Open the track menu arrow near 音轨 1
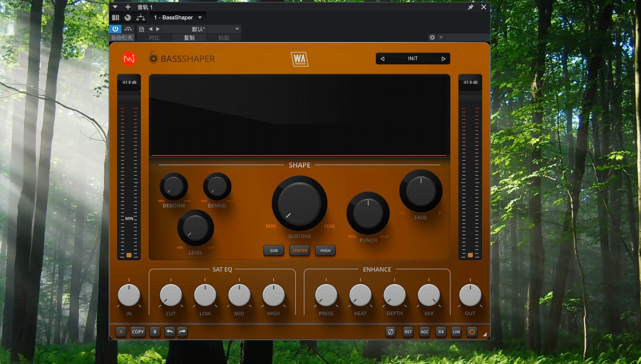641x364 pixels. click(115, 7)
